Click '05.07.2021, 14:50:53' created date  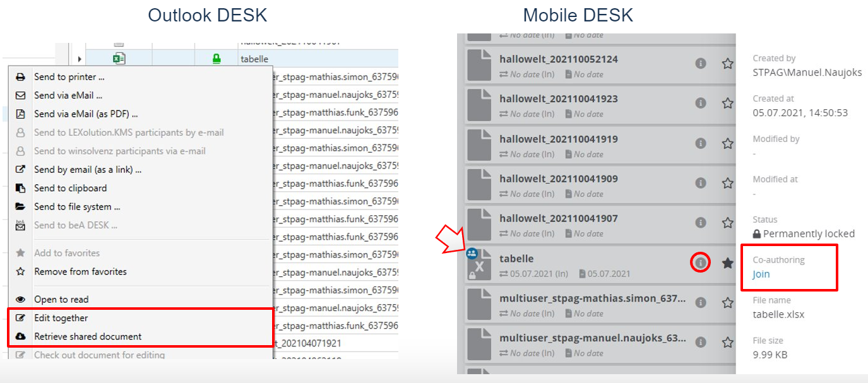pyautogui.click(x=800, y=113)
